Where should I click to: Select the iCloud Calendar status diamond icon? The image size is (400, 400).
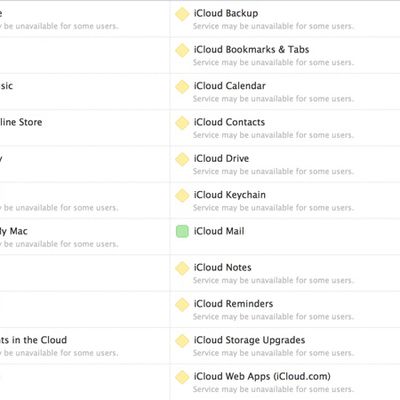[182, 87]
